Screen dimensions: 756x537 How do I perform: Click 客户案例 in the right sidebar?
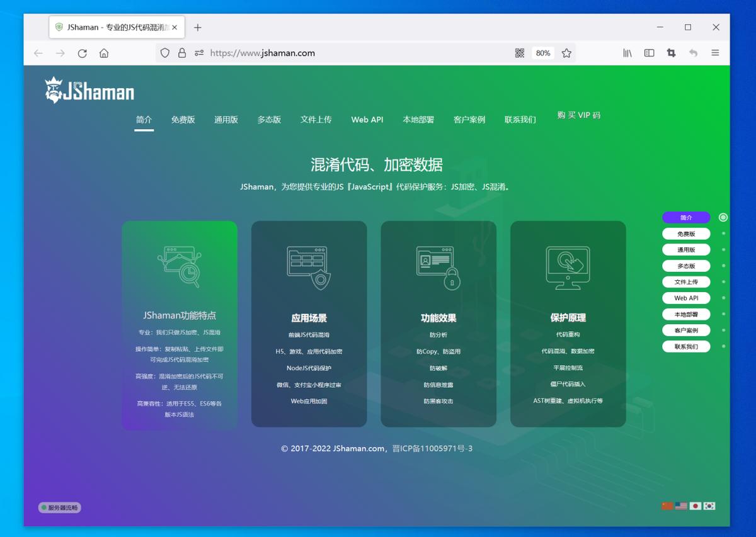click(686, 330)
